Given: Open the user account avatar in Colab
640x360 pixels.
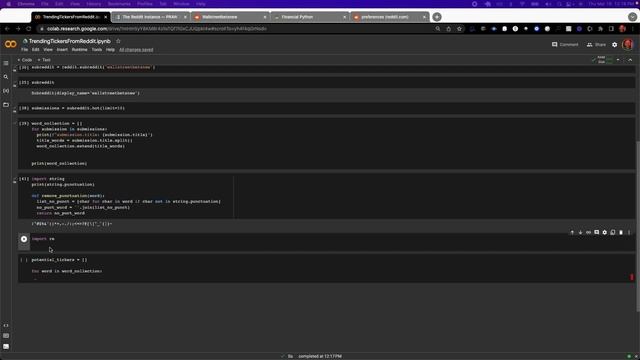Looking at the screenshot, I should click(x=628, y=44).
